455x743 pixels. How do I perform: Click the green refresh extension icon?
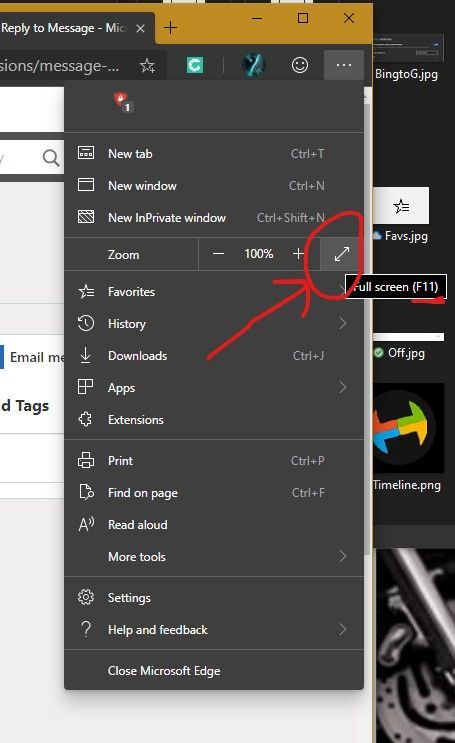click(195, 65)
